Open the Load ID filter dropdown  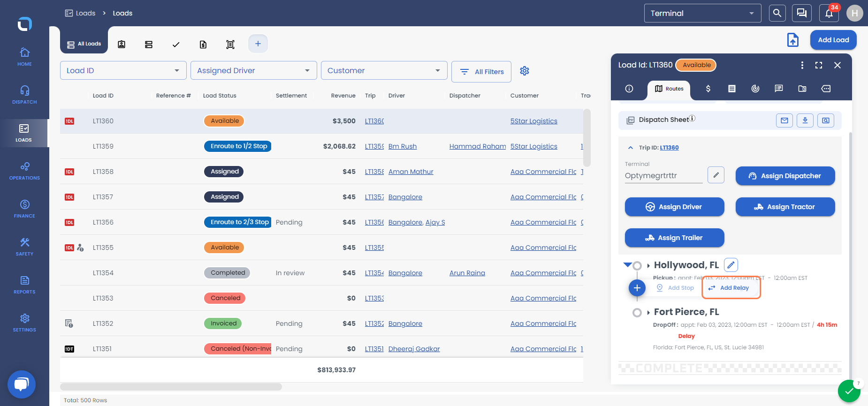point(123,70)
